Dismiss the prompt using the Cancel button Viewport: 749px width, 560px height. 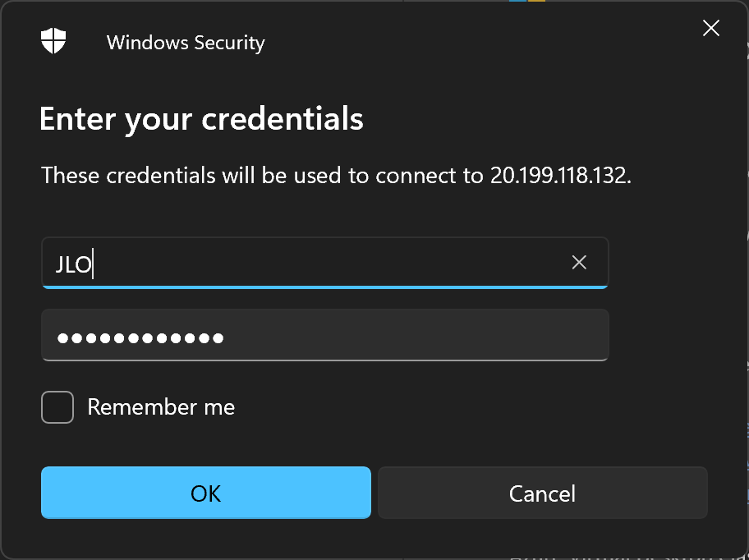pos(542,493)
